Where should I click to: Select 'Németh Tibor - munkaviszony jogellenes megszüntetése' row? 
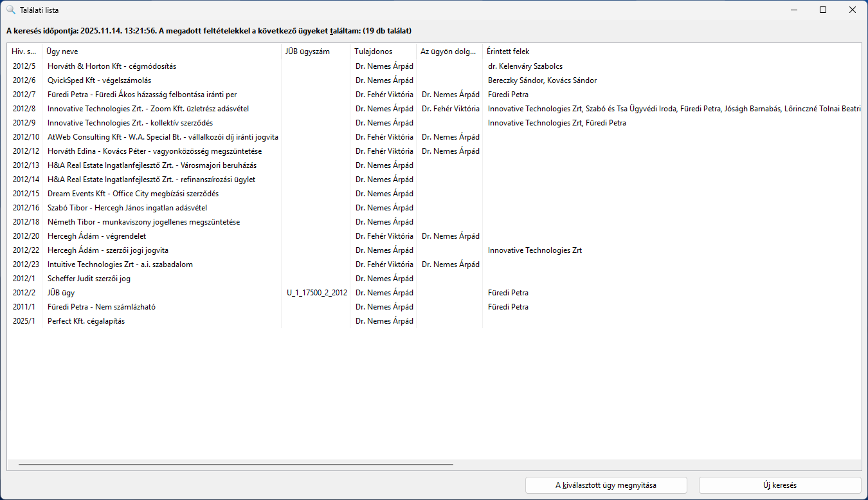pyautogui.click(x=143, y=222)
